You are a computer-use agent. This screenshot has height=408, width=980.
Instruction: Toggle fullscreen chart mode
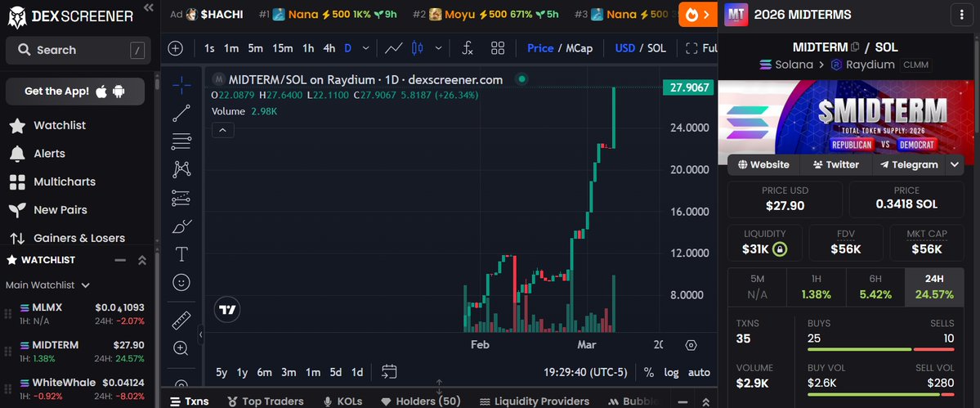coord(701,48)
